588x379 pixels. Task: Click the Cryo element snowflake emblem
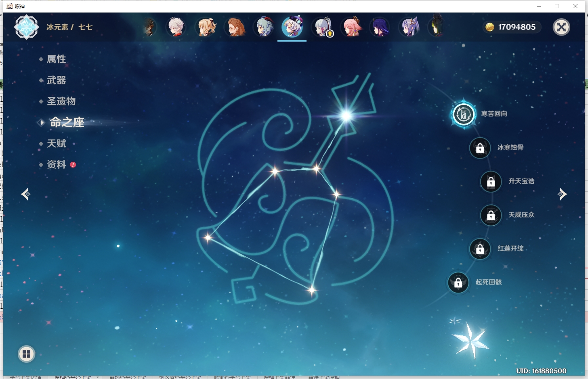[27, 27]
